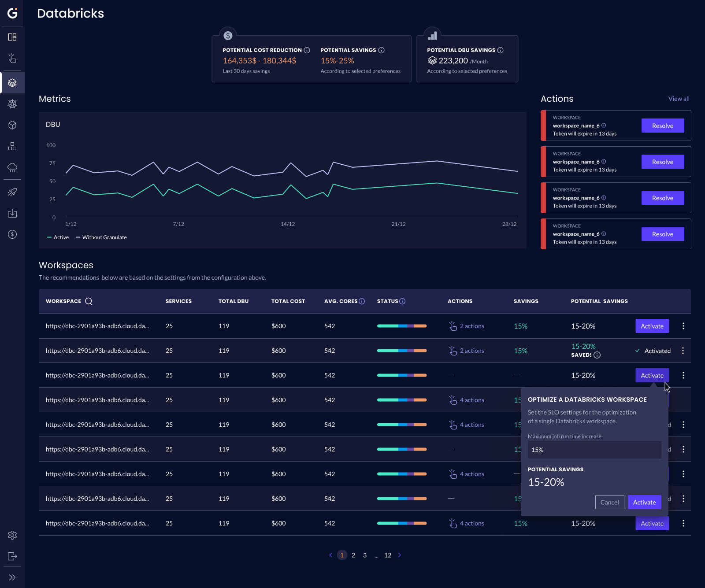
Task: Toggle the Without Granulate chart legend item
Action: [x=101, y=237]
